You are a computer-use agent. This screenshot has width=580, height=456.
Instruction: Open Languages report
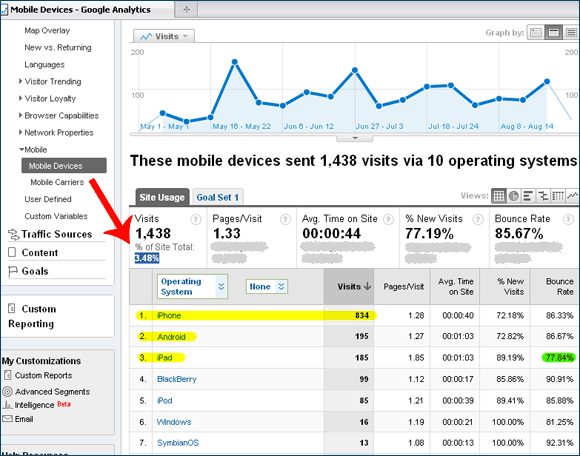point(44,65)
